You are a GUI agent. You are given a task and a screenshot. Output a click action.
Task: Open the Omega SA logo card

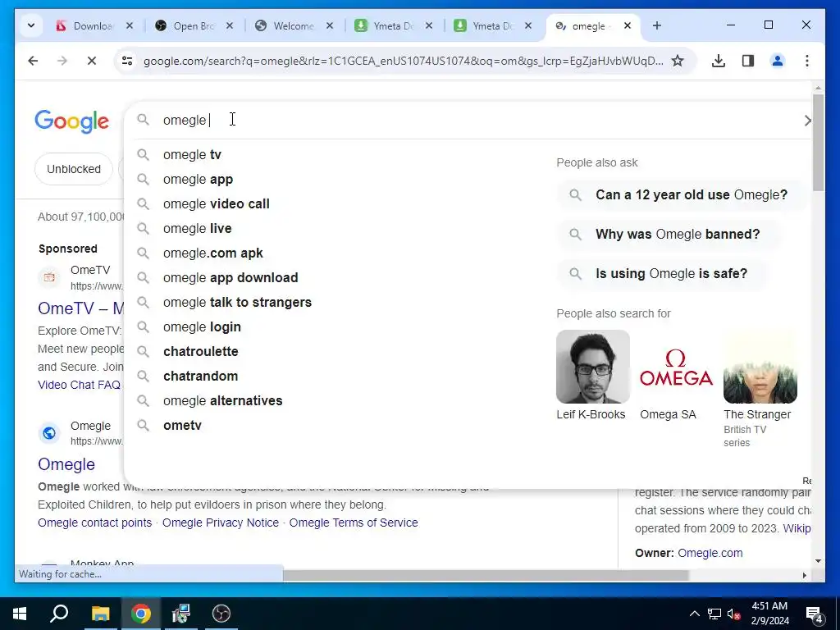677,367
